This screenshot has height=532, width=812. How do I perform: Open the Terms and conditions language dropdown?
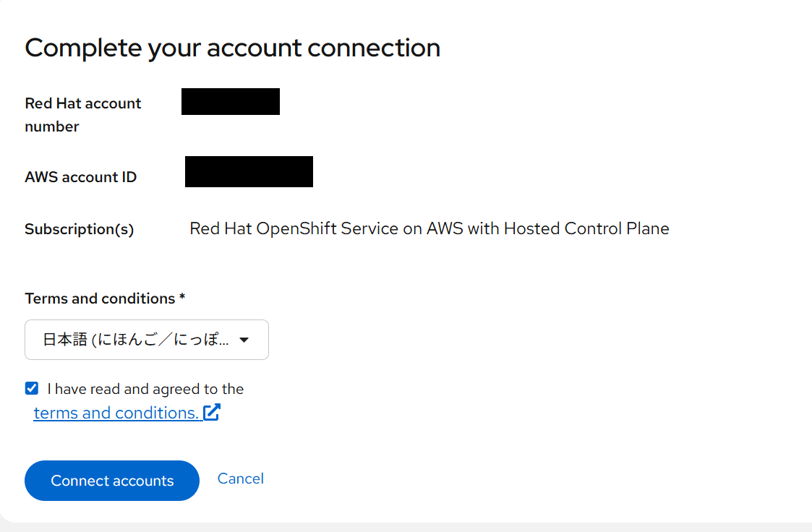click(147, 340)
